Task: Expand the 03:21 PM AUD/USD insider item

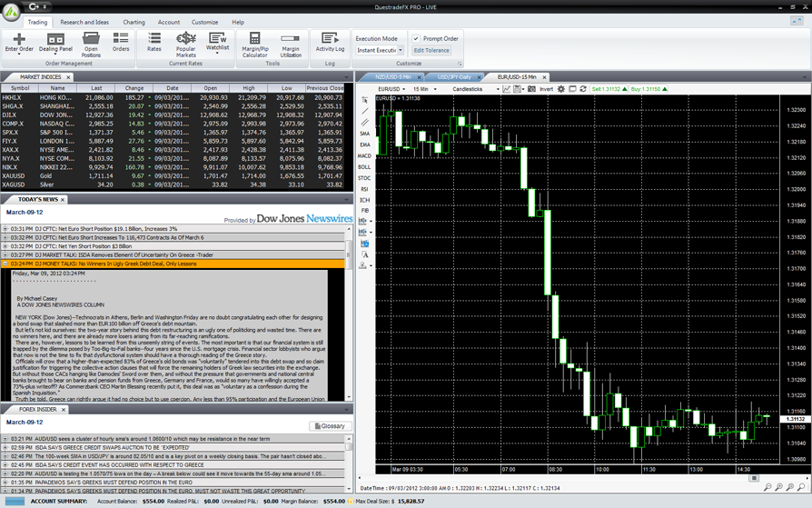Action: tap(5, 439)
